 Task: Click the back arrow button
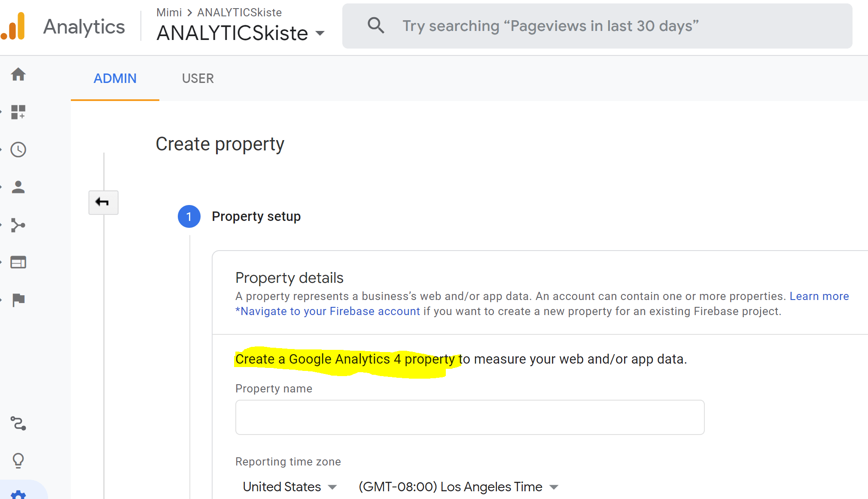(x=103, y=202)
